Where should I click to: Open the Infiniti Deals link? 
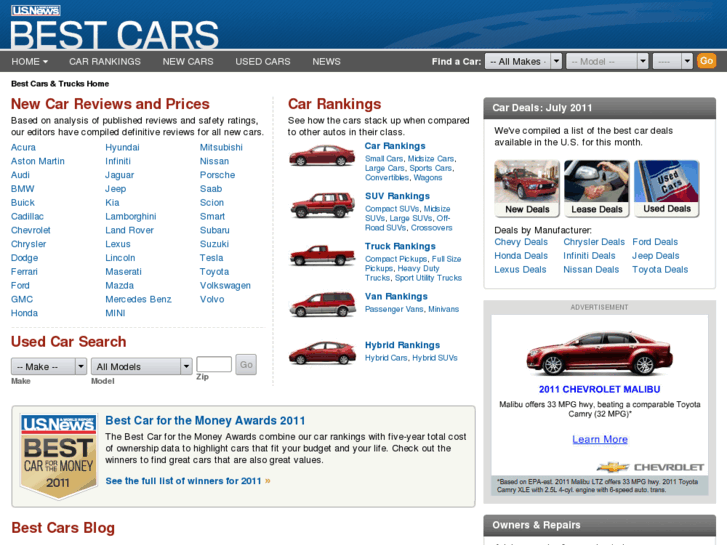(589, 256)
